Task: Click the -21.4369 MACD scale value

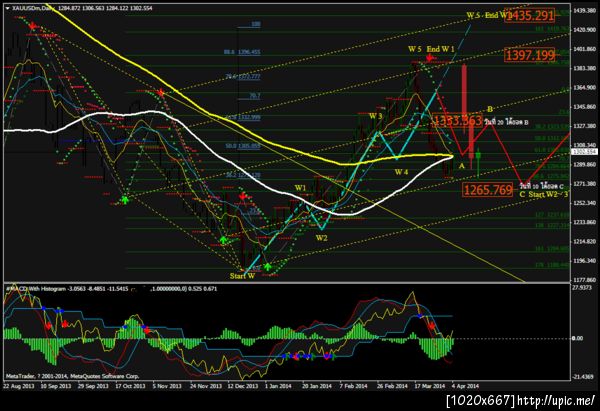Action: 582,377
